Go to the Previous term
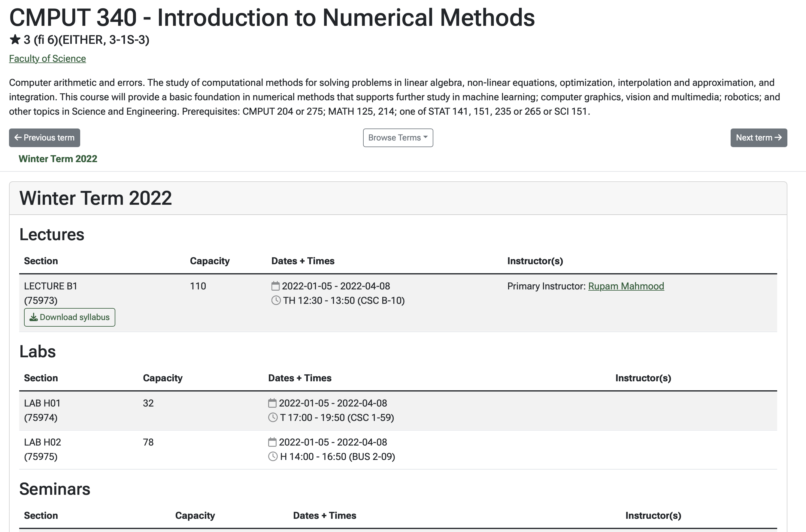 pyautogui.click(x=44, y=138)
